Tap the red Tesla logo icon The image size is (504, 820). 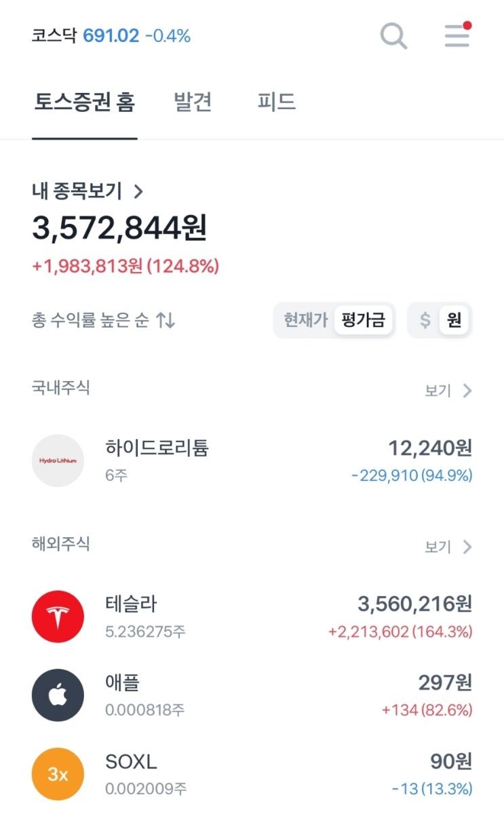pyautogui.click(x=58, y=617)
